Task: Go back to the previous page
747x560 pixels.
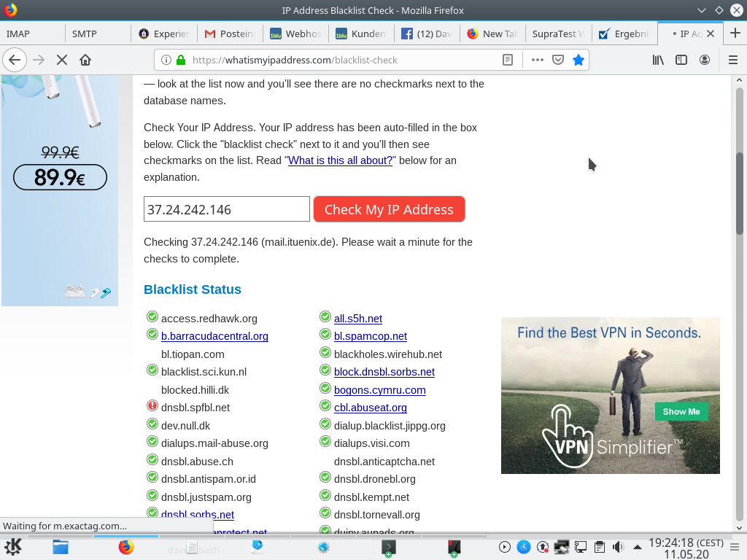Action: point(15,60)
